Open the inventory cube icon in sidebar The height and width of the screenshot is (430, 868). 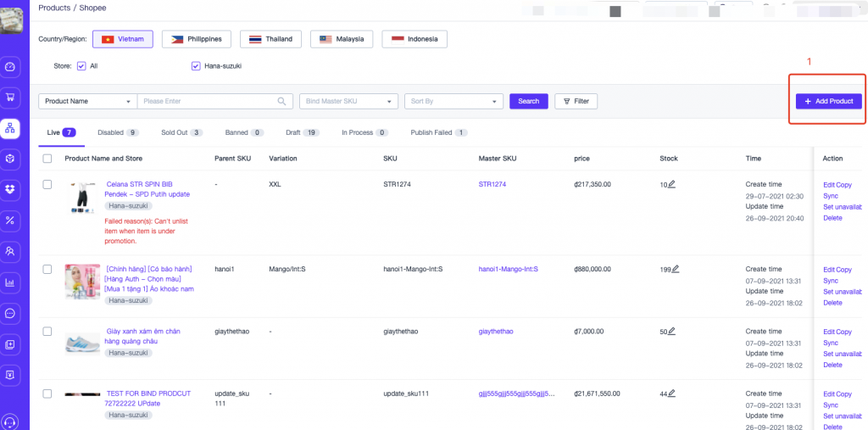click(11, 159)
